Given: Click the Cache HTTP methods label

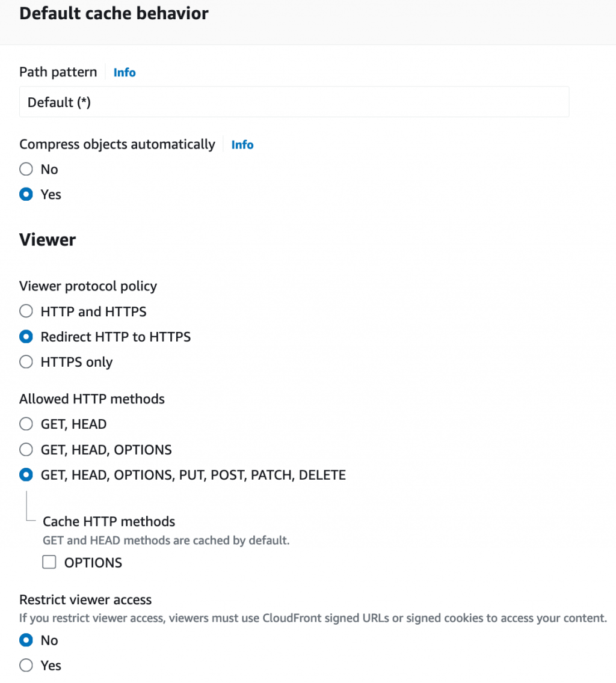Looking at the screenshot, I should coord(109,521).
